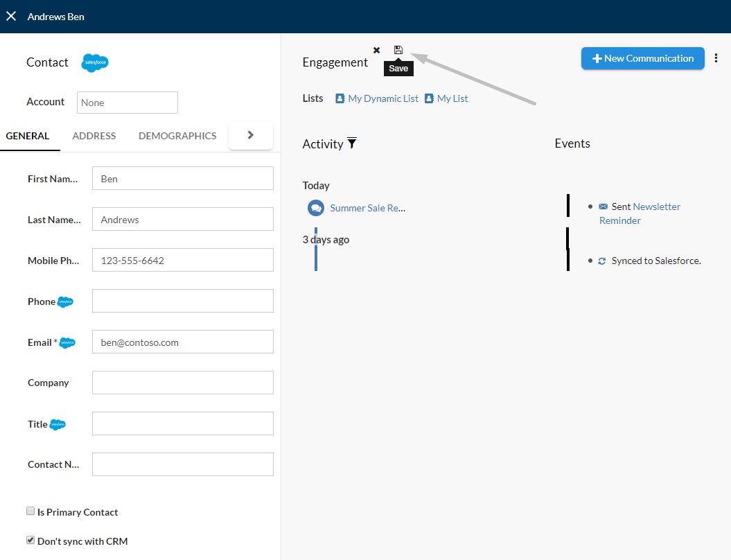The width and height of the screenshot is (731, 560).
Task: Open the My List link
Action: pos(452,98)
